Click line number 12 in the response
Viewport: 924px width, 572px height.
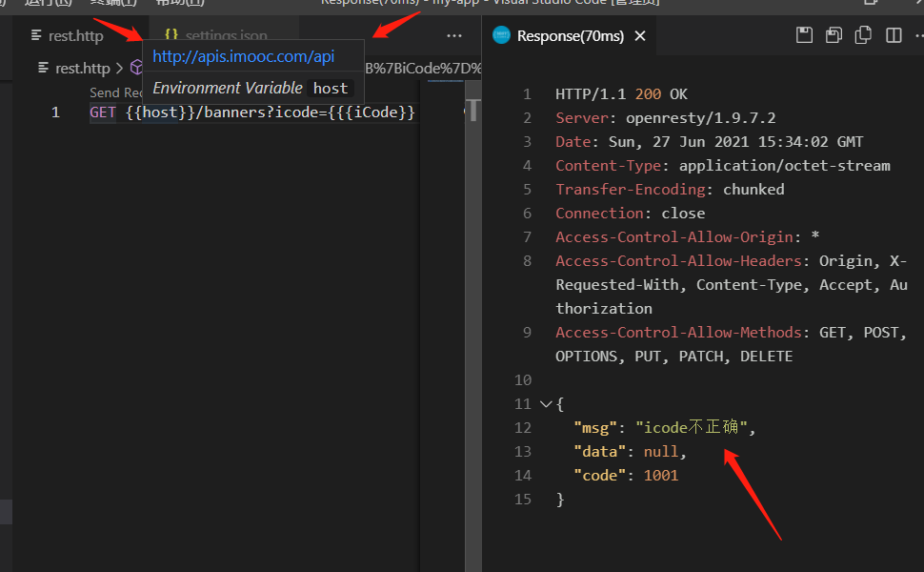(x=522, y=428)
